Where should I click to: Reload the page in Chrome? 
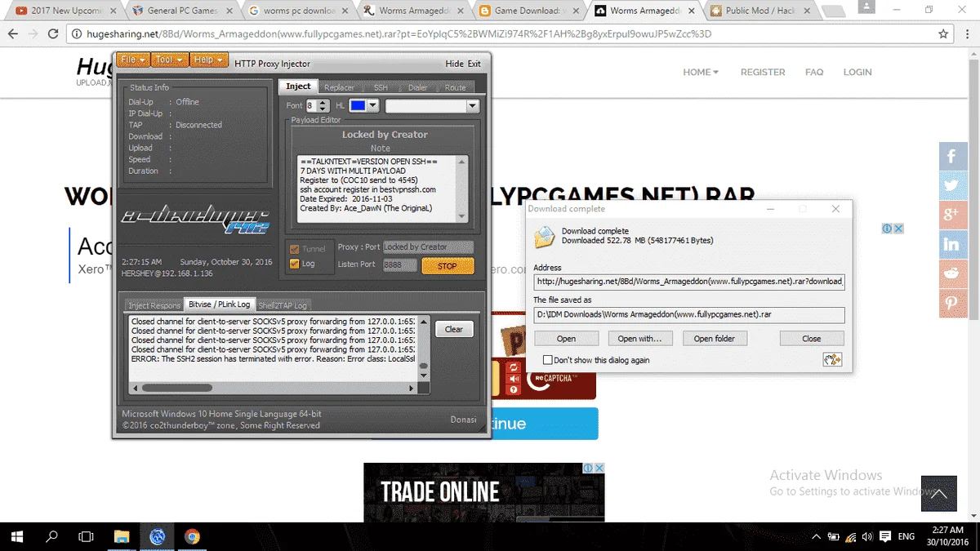pyautogui.click(x=53, y=34)
